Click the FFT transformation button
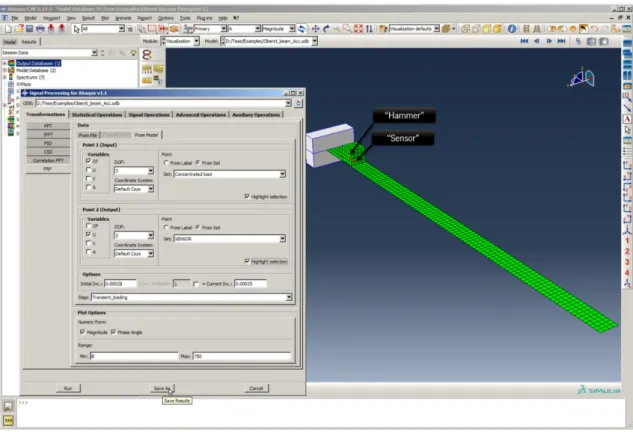633x432 pixels. (x=48, y=126)
